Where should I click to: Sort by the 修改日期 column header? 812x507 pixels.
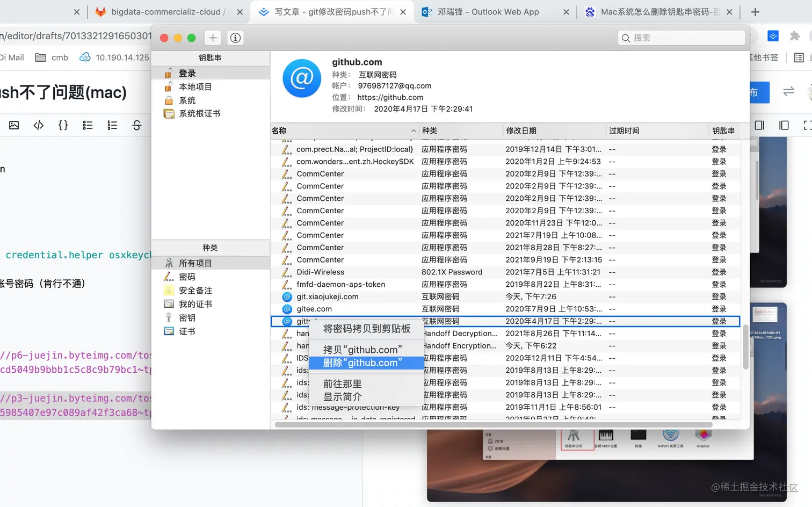pyautogui.click(x=554, y=131)
